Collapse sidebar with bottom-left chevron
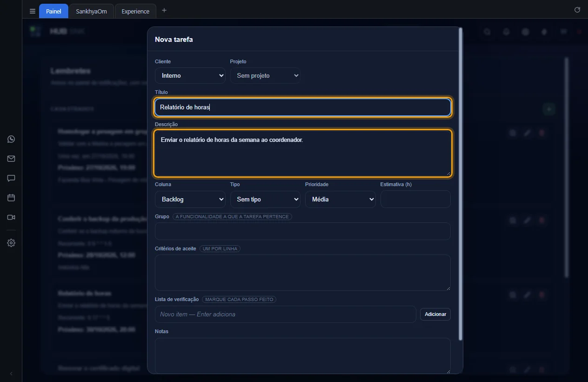The height and width of the screenshot is (382, 588). tap(11, 374)
